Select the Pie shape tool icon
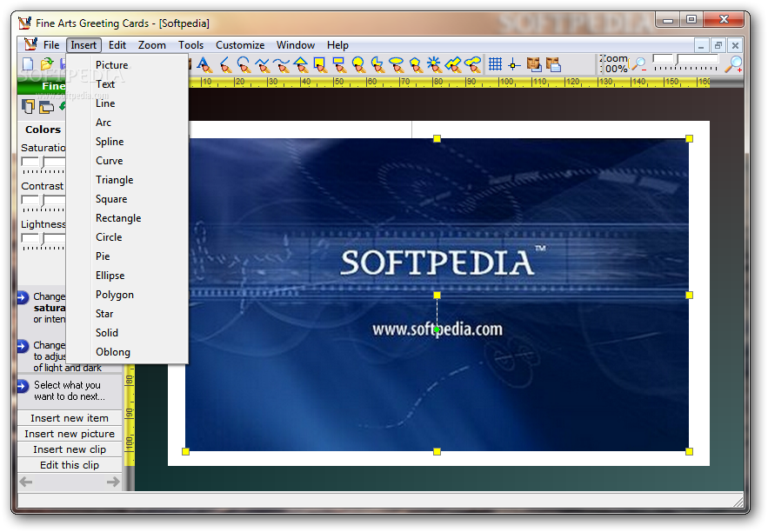The image size is (768, 532). [x=377, y=64]
